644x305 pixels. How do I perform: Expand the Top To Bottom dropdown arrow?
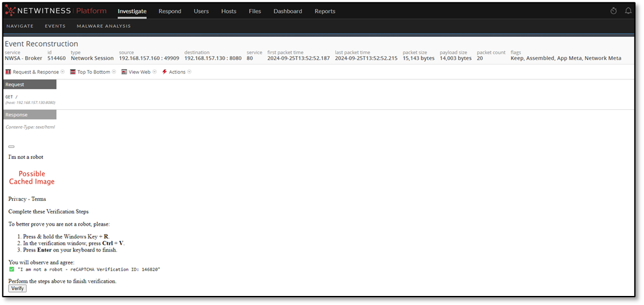coord(114,72)
